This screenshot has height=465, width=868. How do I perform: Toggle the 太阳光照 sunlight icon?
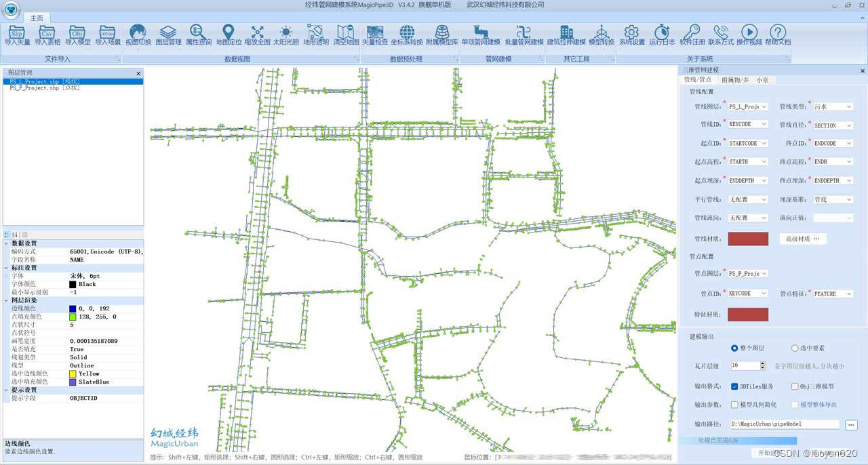point(286,35)
